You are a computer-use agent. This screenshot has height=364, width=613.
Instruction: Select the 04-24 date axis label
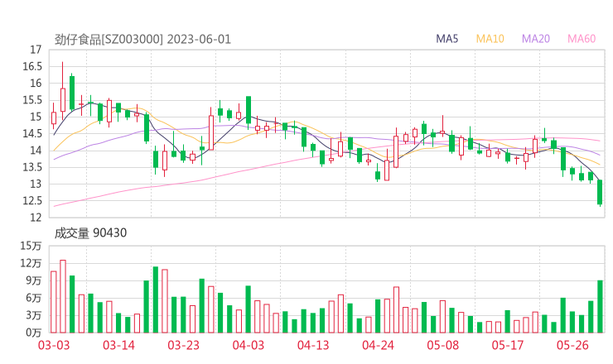click(378, 345)
